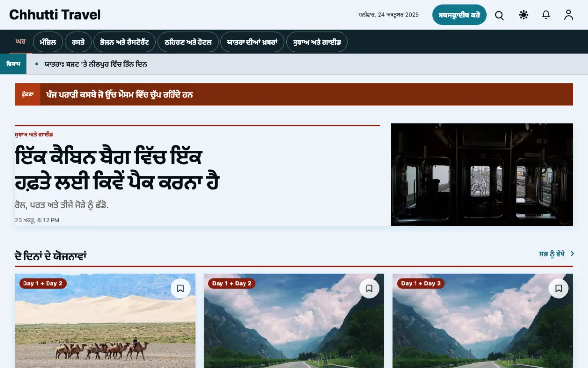
Task: Bookmark the camel desert trip card
Action: click(x=180, y=289)
